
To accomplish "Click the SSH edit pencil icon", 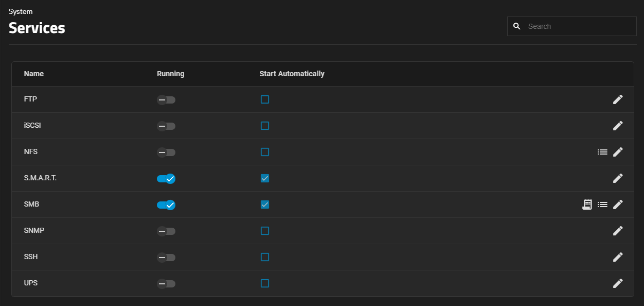I will (618, 257).
